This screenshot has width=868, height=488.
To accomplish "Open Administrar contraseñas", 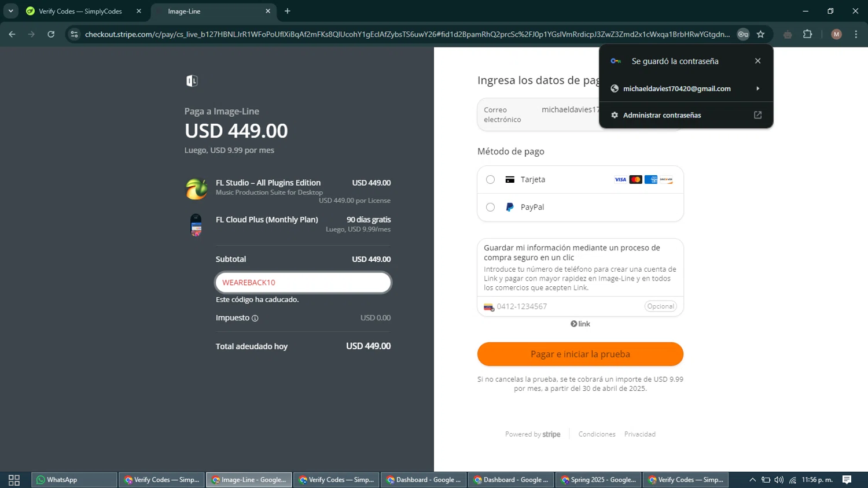I will 686,115.
